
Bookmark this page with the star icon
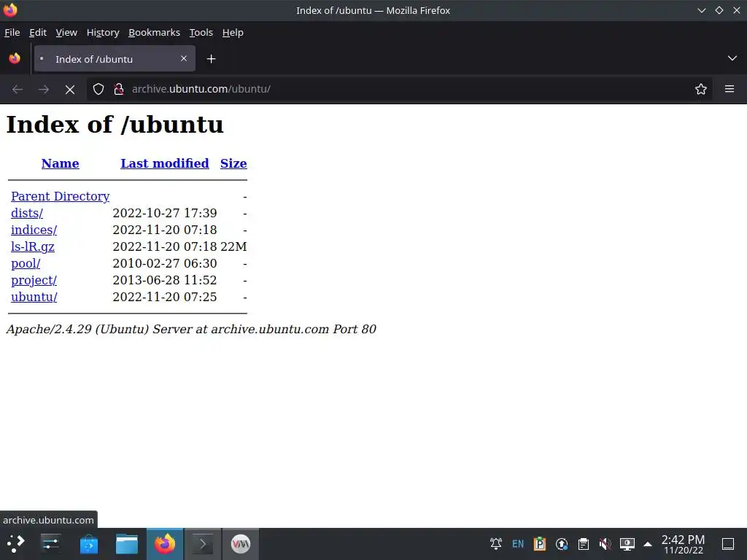click(x=701, y=89)
